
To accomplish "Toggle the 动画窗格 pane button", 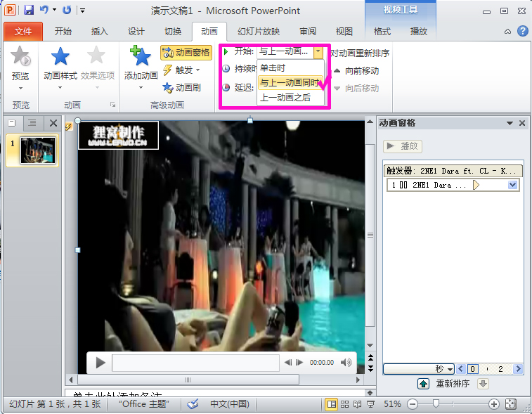I will 186,53.
